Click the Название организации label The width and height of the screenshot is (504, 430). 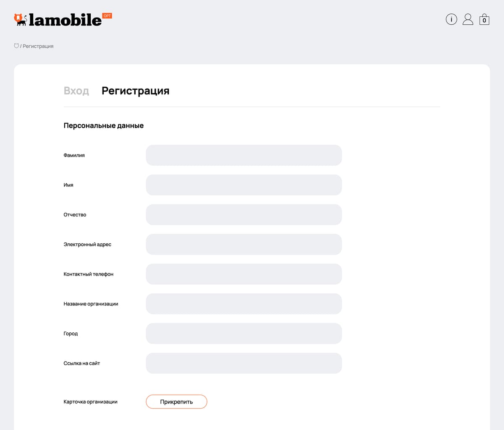pos(91,304)
